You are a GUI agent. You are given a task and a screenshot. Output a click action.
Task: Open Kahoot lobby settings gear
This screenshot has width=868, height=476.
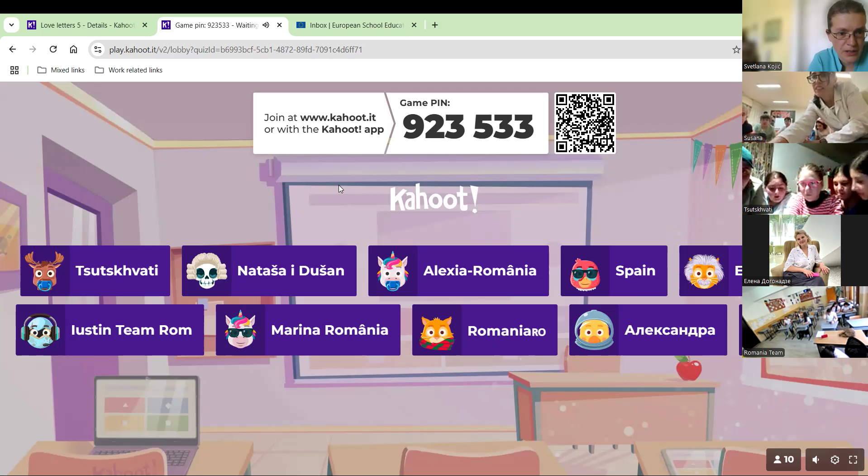tap(835, 460)
